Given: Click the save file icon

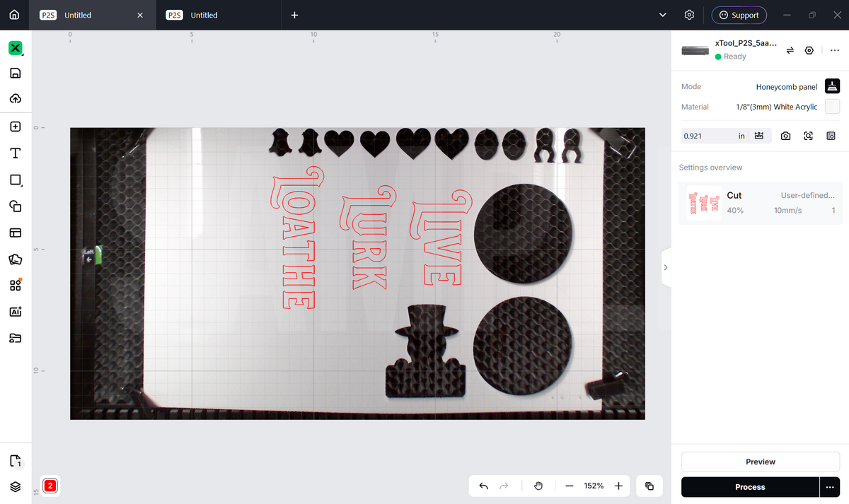Looking at the screenshot, I should (x=16, y=74).
